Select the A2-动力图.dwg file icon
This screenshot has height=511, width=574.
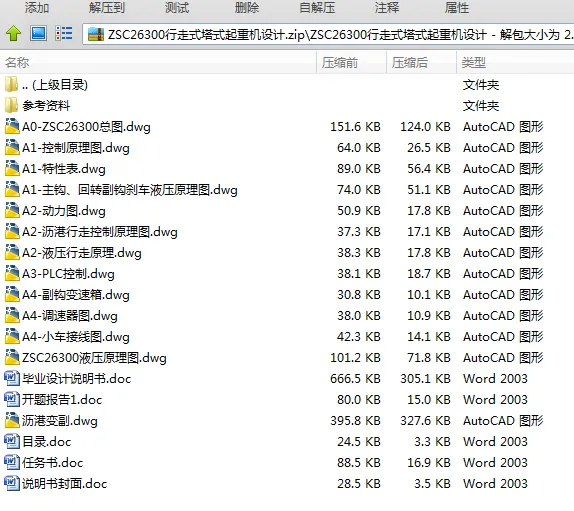pyautogui.click(x=12, y=210)
